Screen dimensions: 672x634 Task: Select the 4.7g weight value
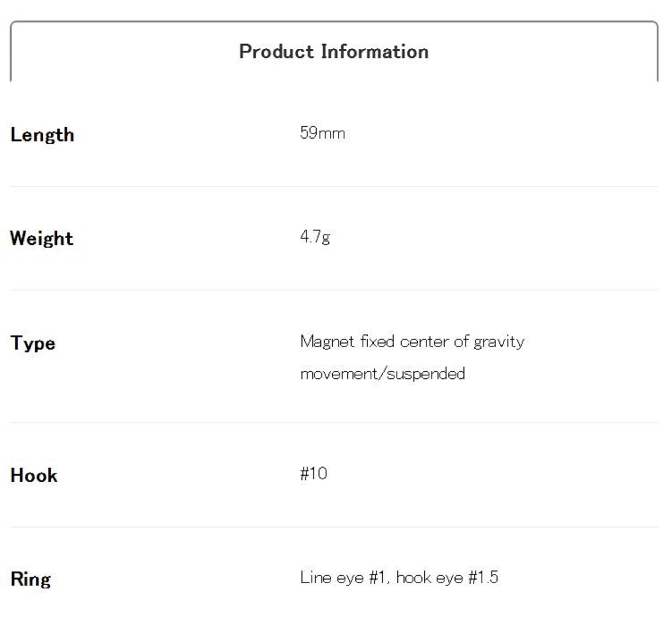pos(315,236)
